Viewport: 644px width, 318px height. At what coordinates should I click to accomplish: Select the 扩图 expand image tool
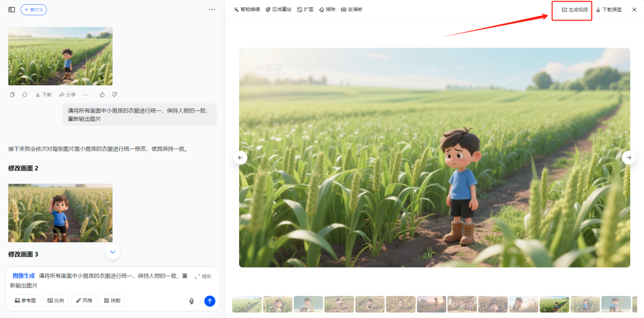[305, 10]
